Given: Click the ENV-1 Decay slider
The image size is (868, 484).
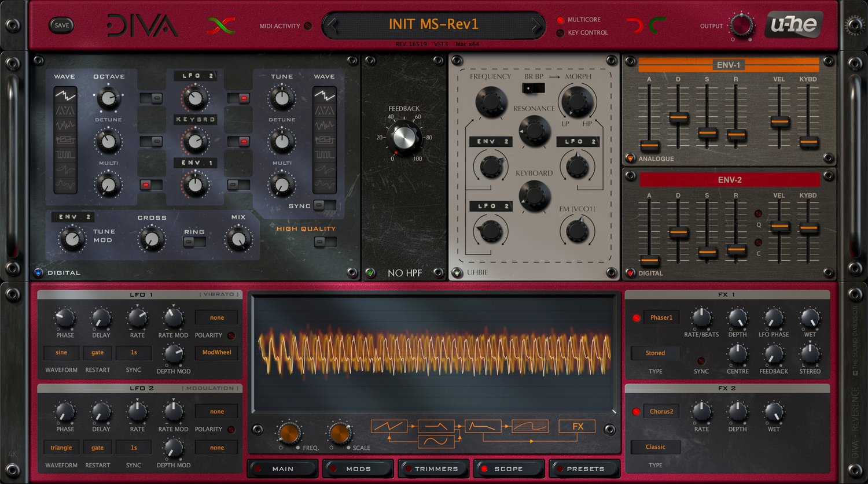Looking at the screenshot, I should pos(678,117).
